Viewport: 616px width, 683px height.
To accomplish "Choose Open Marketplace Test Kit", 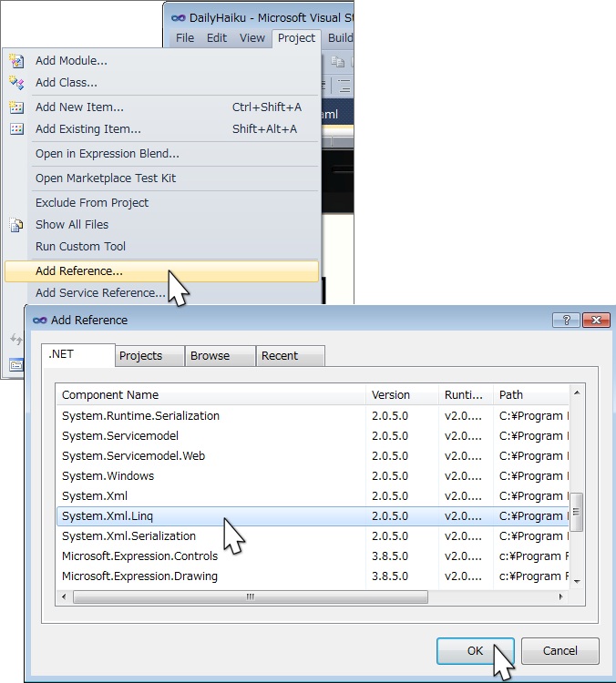I will [161, 178].
